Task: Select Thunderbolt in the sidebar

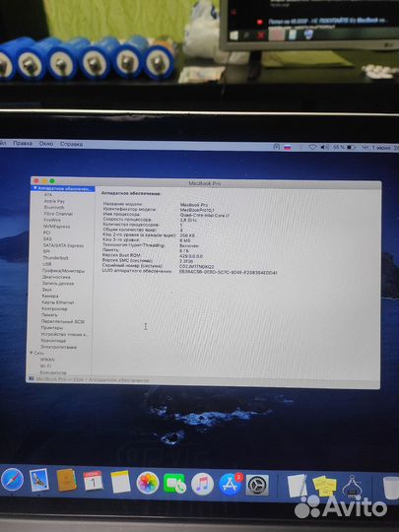Action: pos(55,258)
